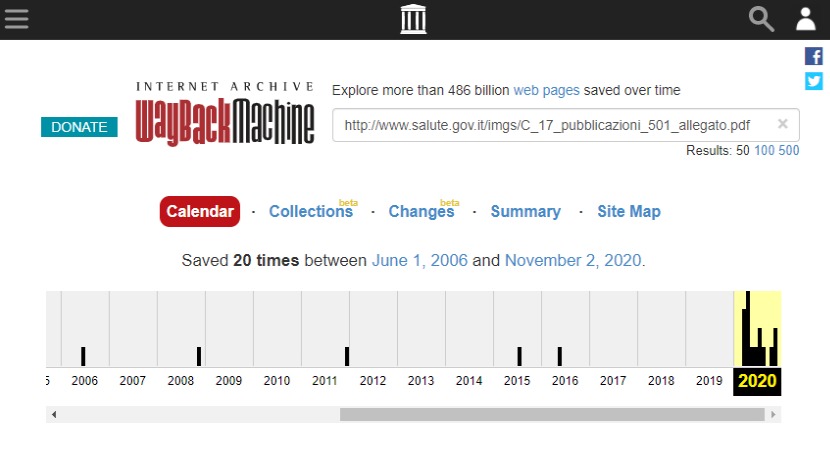Open the hamburger menu
This screenshot has width=830, height=469.
[16, 19]
